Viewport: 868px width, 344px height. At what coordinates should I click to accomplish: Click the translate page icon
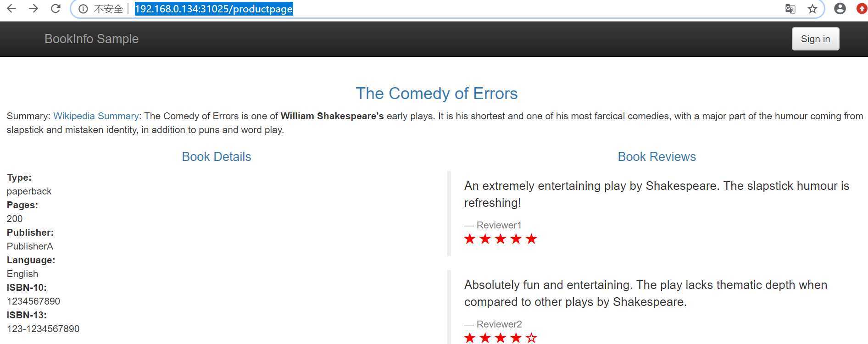790,9
